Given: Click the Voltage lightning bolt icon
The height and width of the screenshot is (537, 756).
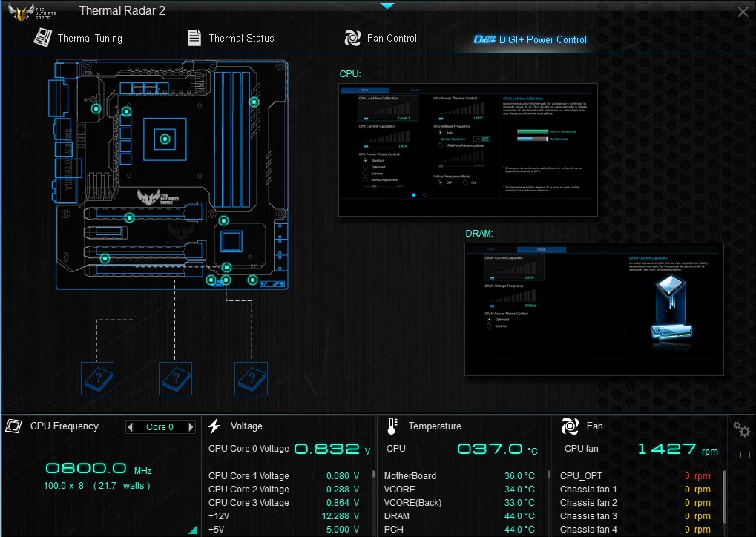Looking at the screenshot, I should 214,426.
